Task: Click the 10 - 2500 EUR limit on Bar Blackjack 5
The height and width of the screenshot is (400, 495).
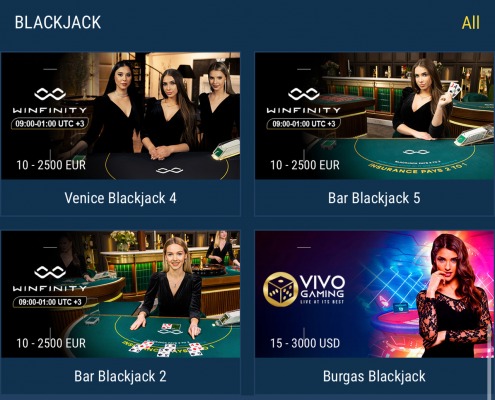Action: pos(305,165)
